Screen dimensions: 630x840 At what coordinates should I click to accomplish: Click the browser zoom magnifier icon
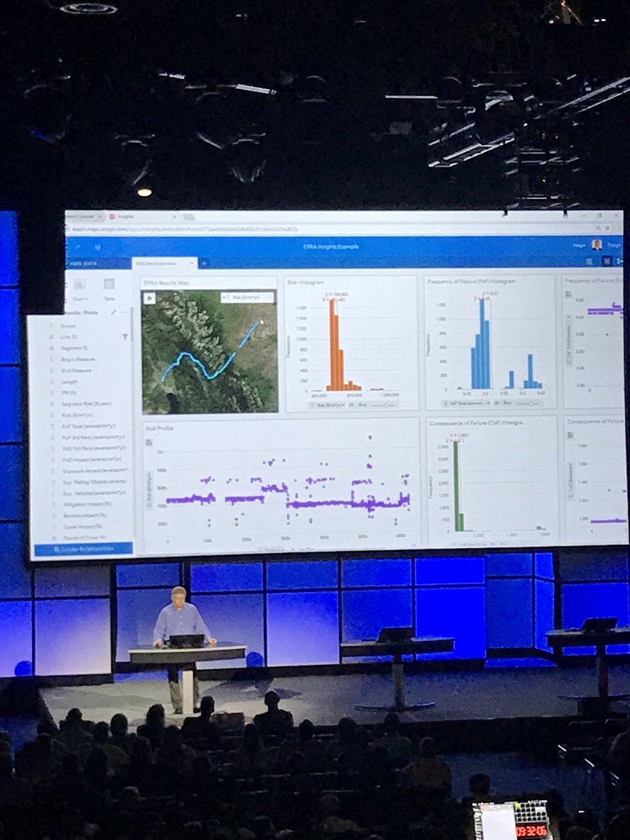598,228
